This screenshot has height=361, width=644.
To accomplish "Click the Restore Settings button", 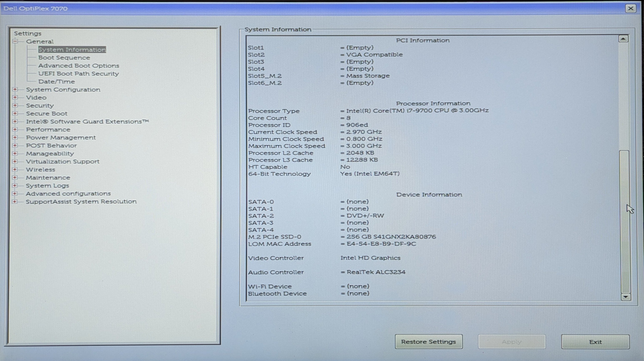I will pyautogui.click(x=429, y=342).
